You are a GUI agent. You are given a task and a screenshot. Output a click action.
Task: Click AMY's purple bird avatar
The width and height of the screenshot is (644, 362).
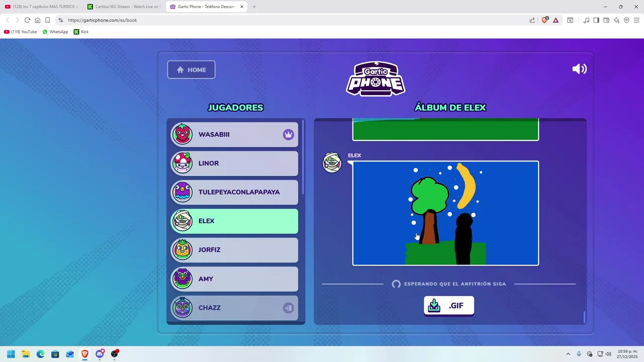coord(182,279)
